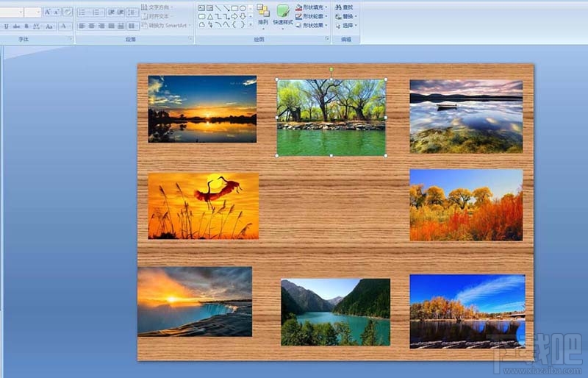Image resolution: width=588 pixels, height=378 pixels.
Task: Click the red cranes silhouette photo
Action: coord(203,206)
